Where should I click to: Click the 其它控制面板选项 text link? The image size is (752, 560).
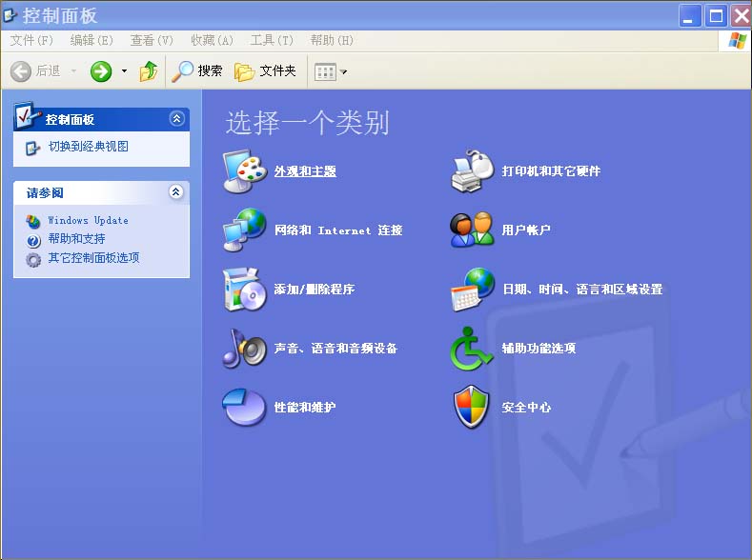click(94, 258)
